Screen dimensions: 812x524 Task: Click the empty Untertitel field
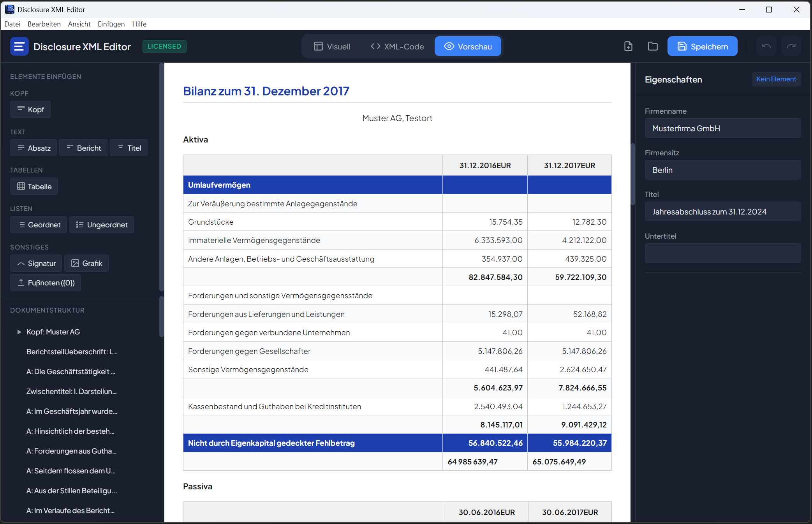tap(722, 253)
